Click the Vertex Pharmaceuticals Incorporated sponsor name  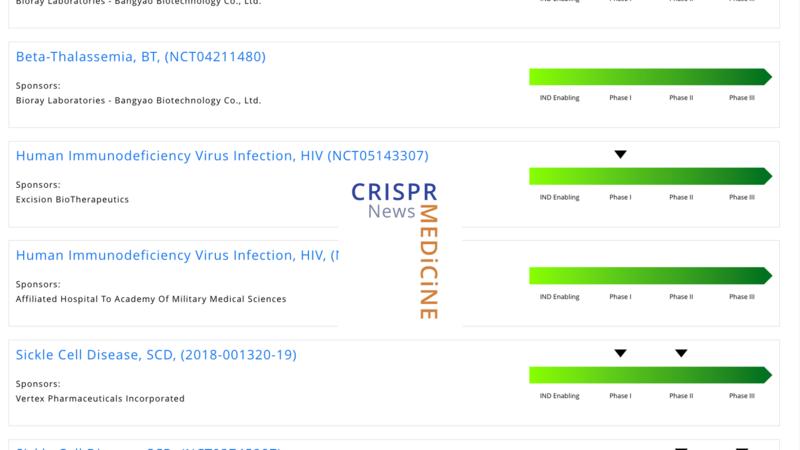coord(100,399)
